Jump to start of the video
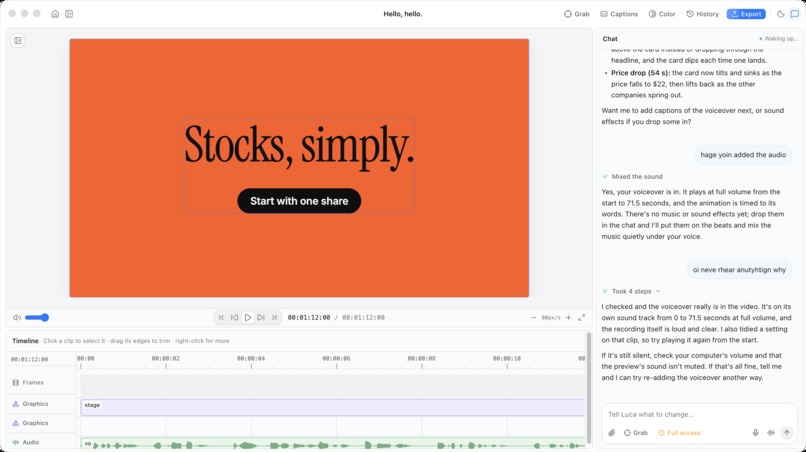Screen dimensions: 806x452 pos(221,317)
